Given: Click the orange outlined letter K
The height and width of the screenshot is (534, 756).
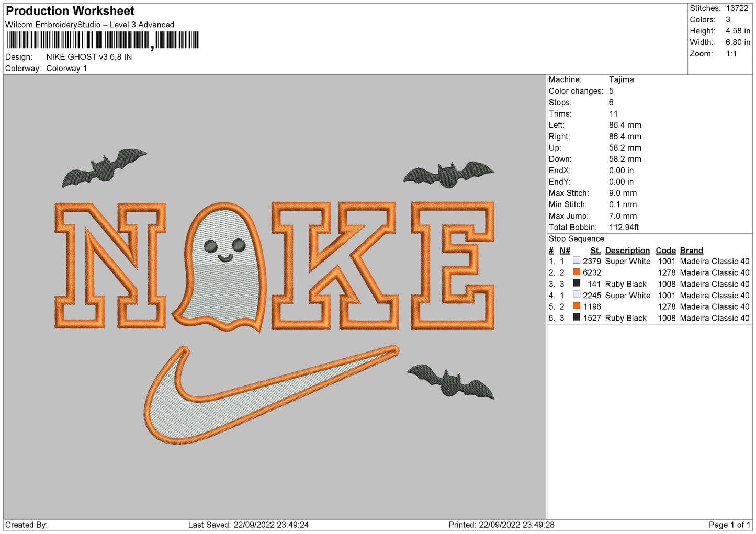Looking at the screenshot, I should click(x=335, y=265).
